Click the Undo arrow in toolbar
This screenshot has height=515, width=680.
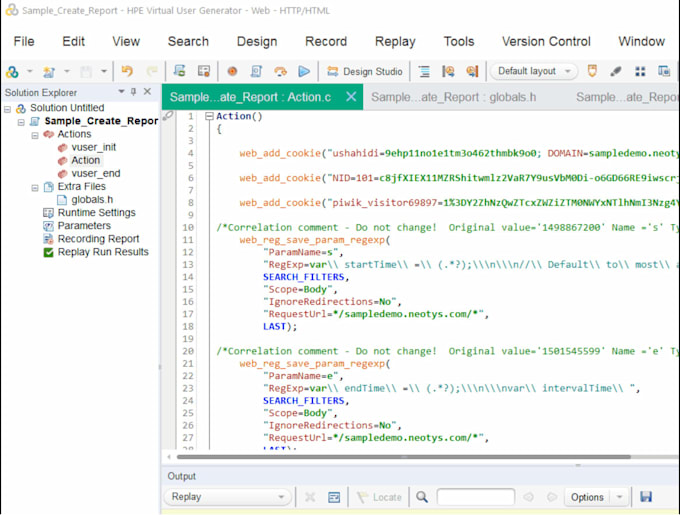[x=127, y=72]
